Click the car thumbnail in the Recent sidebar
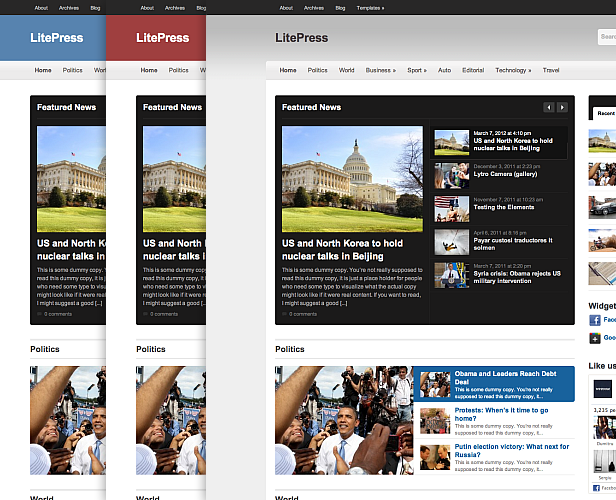Viewport: 616px width, 500px height. pyautogui.click(x=602, y=207)
